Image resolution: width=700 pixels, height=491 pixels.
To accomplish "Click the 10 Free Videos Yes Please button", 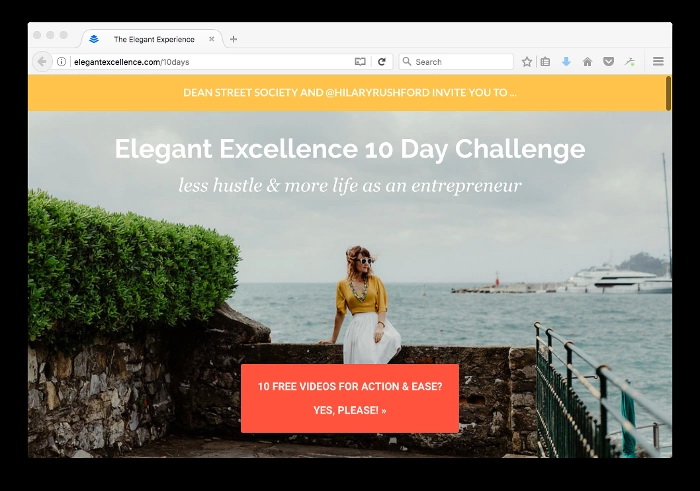I will pos(350,398).
